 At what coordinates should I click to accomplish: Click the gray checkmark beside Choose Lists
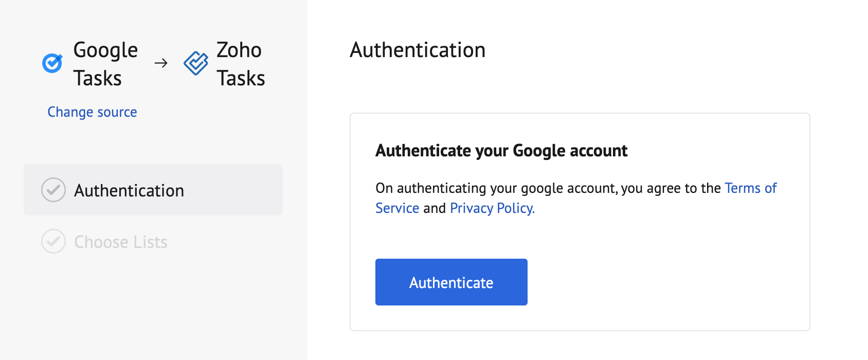coord(53,241)
